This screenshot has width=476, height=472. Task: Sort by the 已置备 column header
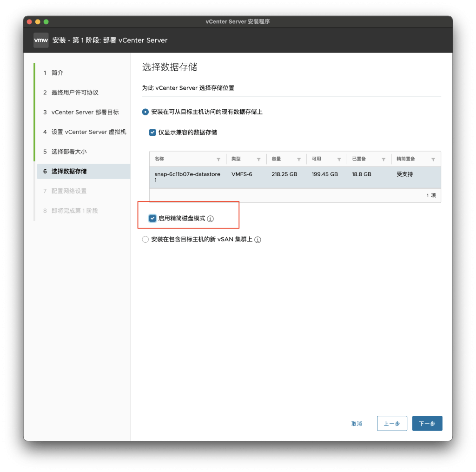click(x=359, y=159)
